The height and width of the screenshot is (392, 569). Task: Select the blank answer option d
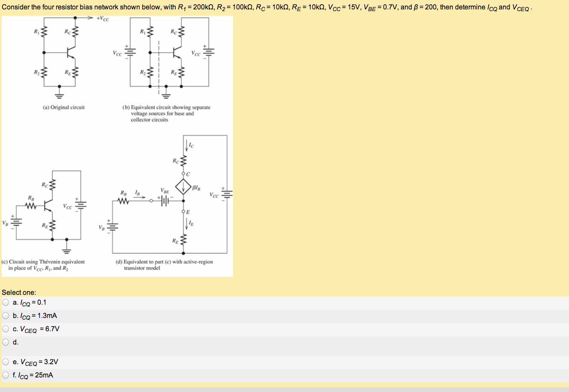6,342
